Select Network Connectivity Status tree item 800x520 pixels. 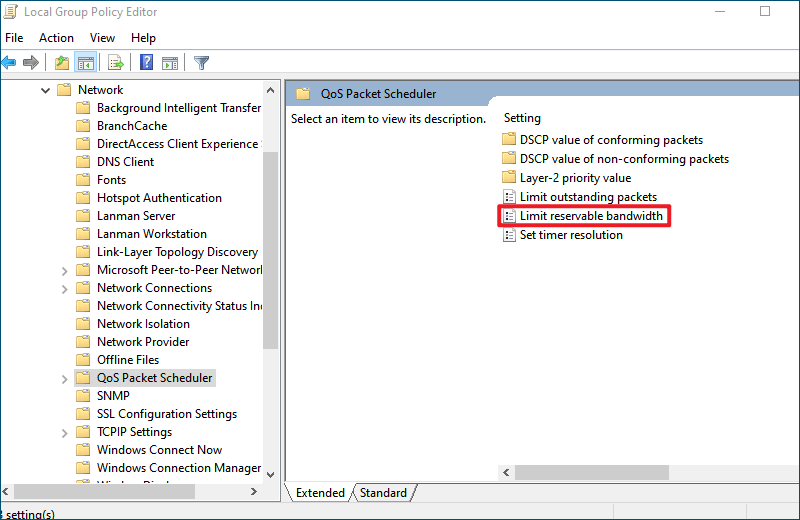179,306
